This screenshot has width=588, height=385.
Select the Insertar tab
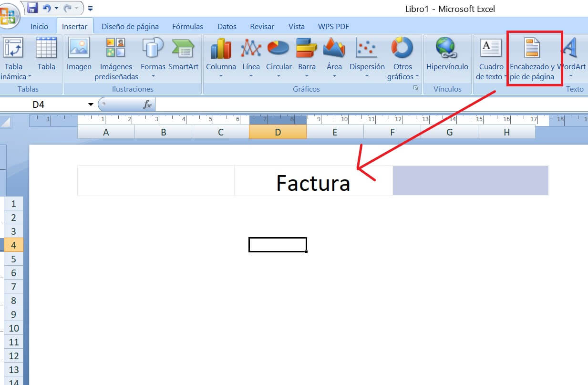coord(74,27)
